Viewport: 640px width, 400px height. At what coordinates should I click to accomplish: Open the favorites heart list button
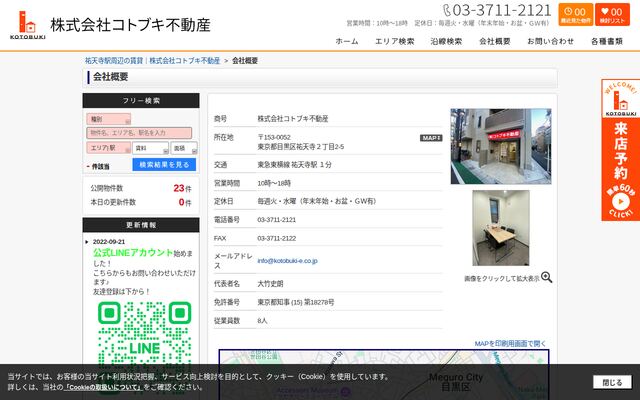coord(612,15)
